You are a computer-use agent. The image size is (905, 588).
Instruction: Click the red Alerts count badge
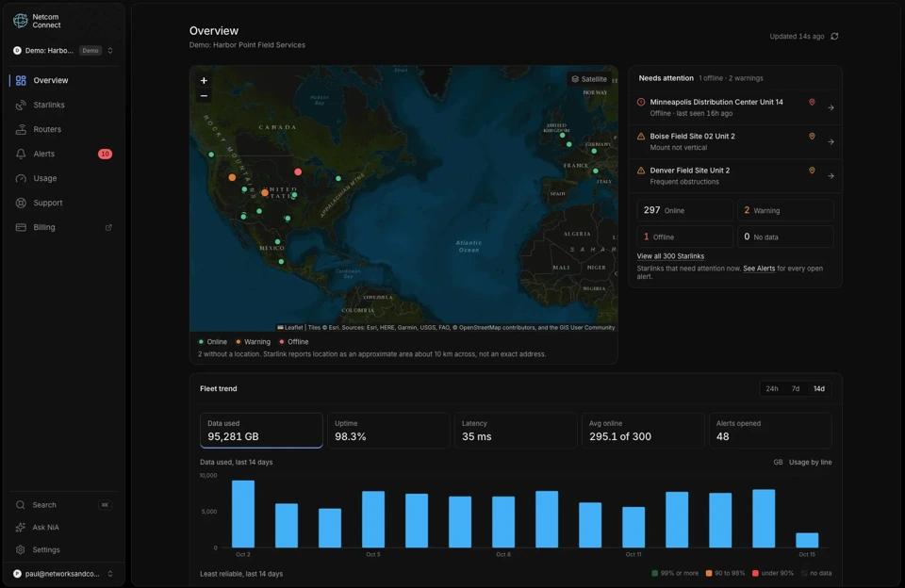[x=105, y=155]
